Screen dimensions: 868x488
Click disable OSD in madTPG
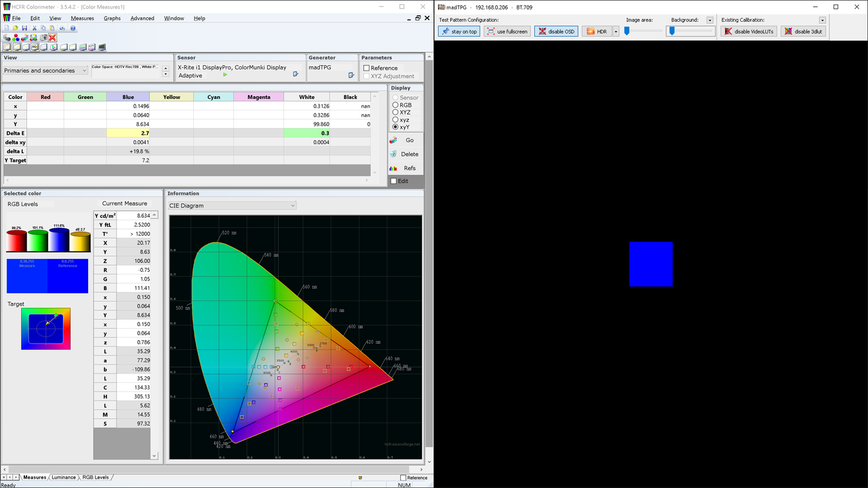(556, 31)
